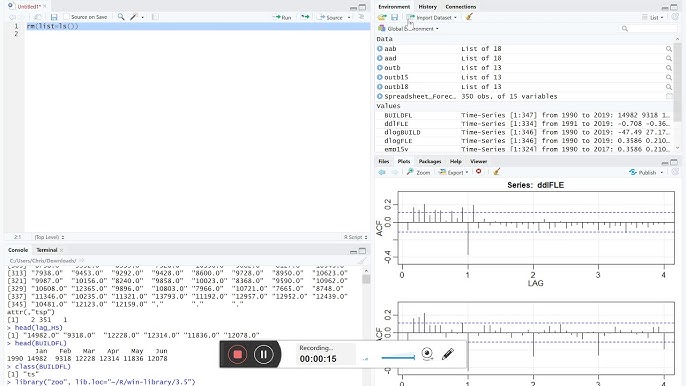Click the environment search field
This screenshot has height=386, width=686.
click(648, 28)
